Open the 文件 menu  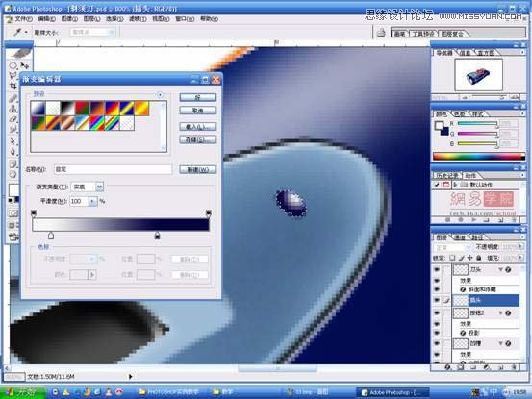coord(23,18)
